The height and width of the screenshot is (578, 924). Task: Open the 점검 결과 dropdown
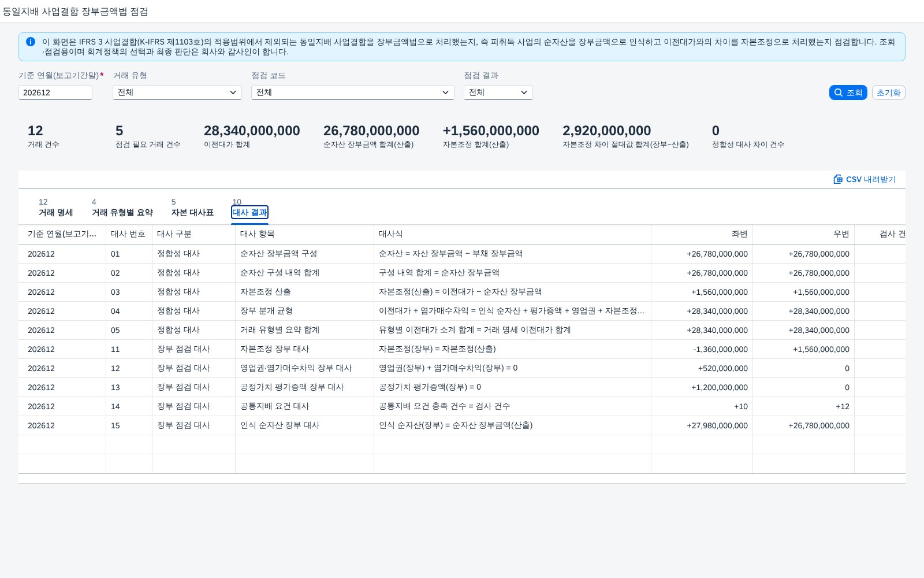coord(498,92)
